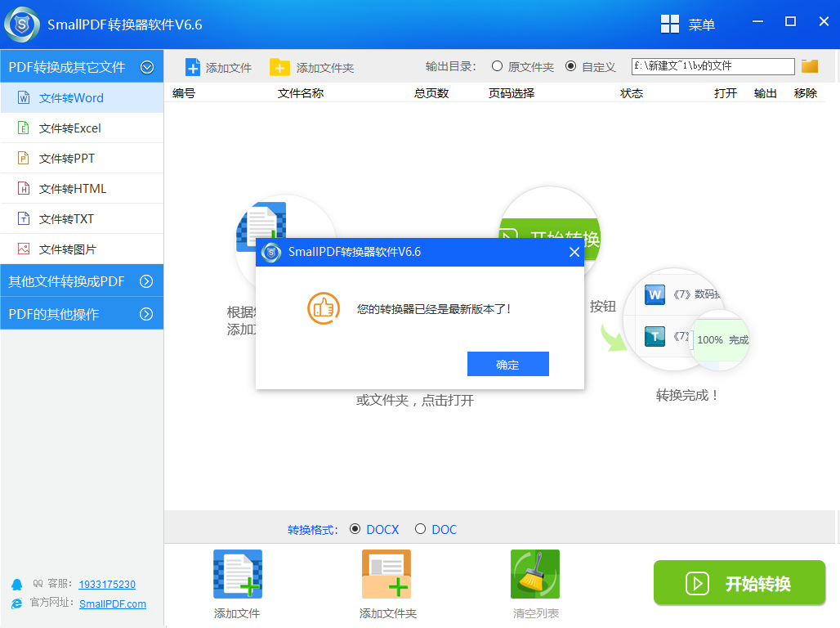The image size is (840, 628).
Task: Click the TXT icon beside 文件转TXT
Action: point(24,218)
